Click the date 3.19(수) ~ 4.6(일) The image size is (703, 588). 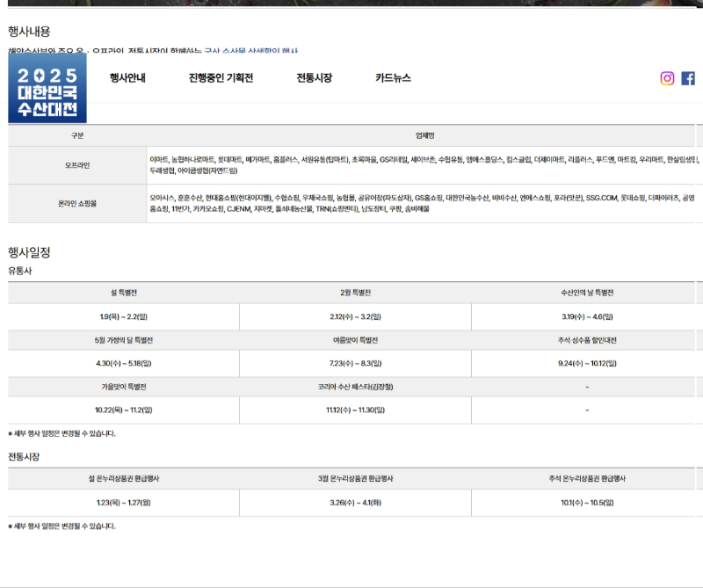click(587, 316)
